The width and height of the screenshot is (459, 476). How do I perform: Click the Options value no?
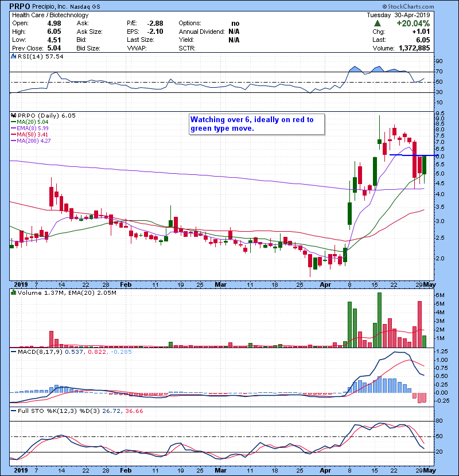(x=235, y=24)
